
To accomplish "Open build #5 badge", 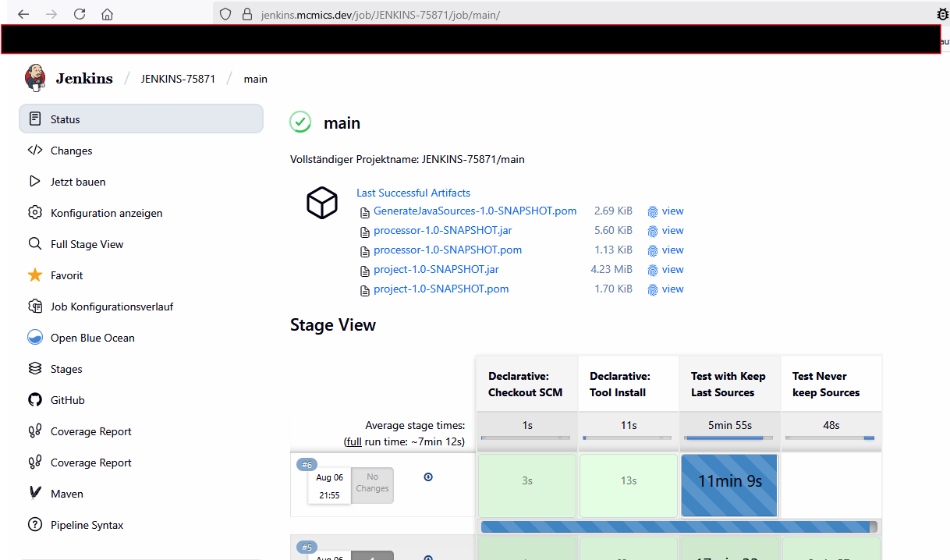I will 305,547.
